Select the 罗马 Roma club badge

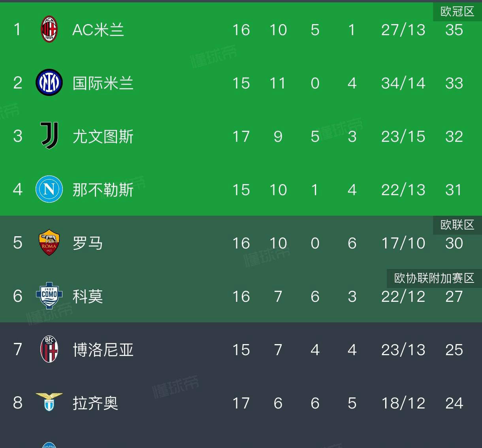pos(49,243)
